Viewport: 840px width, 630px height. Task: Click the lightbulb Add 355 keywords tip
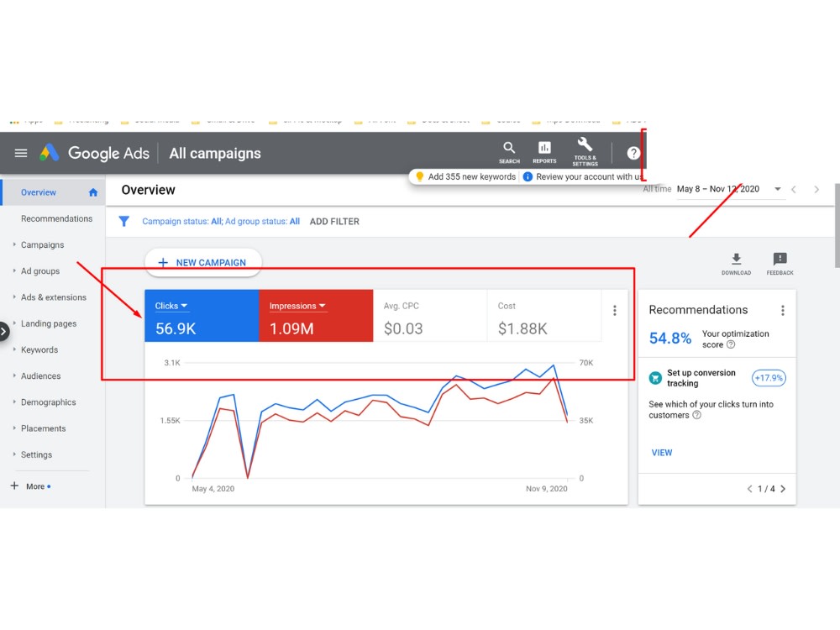[x=420, y=176]
